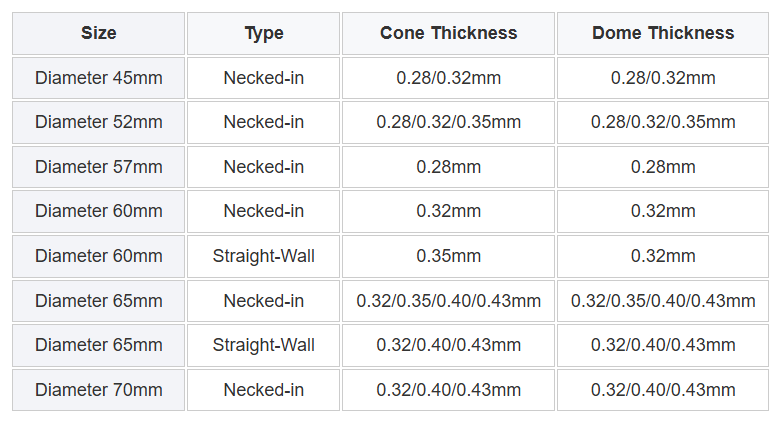
Task: Click the Type column header
Action: pyautogui.click(x=264, y=33)
